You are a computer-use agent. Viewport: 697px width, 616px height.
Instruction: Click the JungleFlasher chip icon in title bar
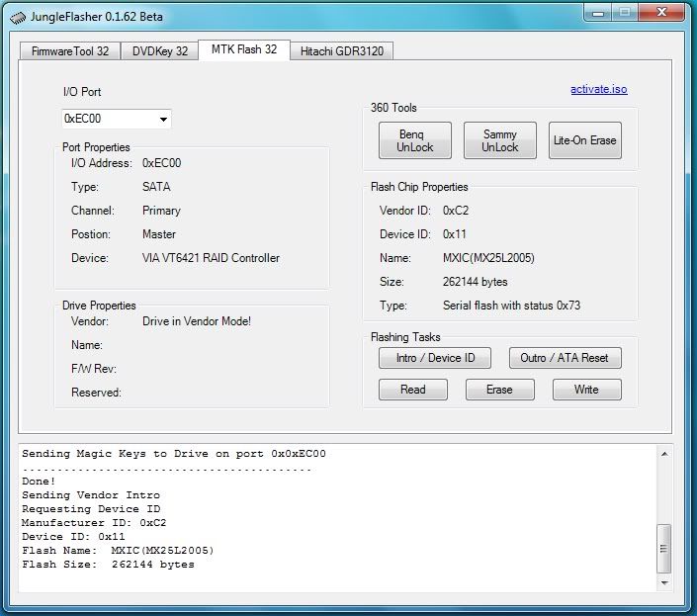[18, 18]
